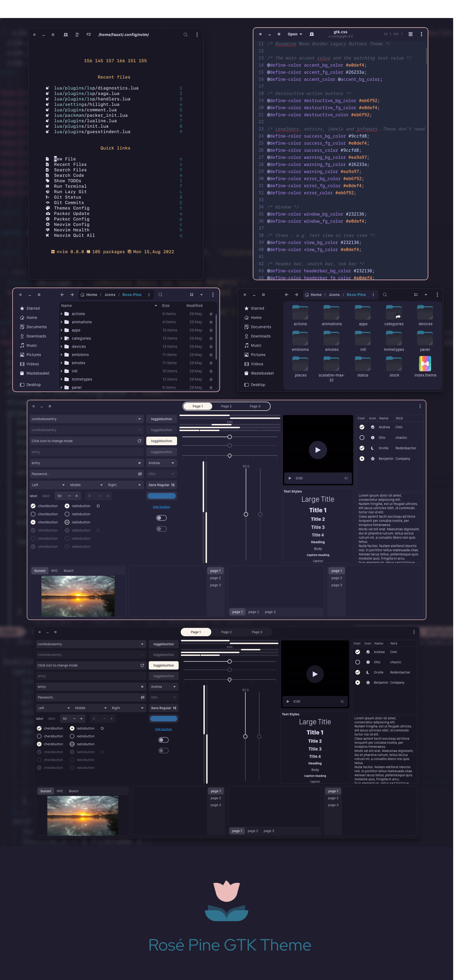Click vertical 50.0 slider handle in upper widget window
The height and width of the screenshot is (980, 472).
[246, 514]
